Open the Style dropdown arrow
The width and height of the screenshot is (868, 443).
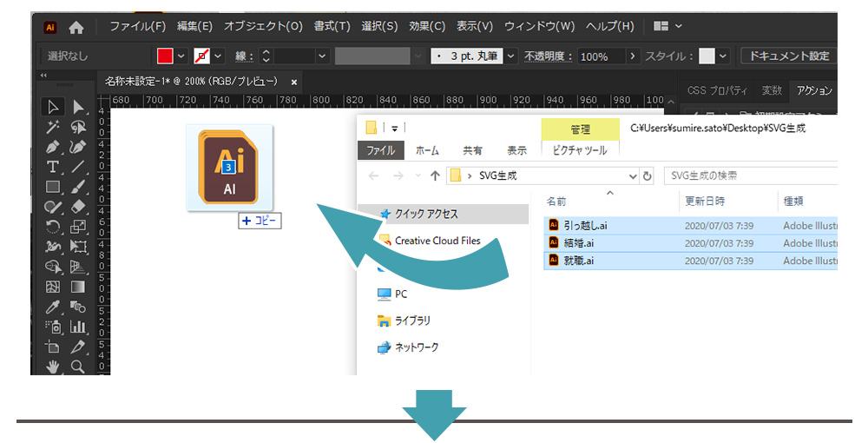point(723,56)
